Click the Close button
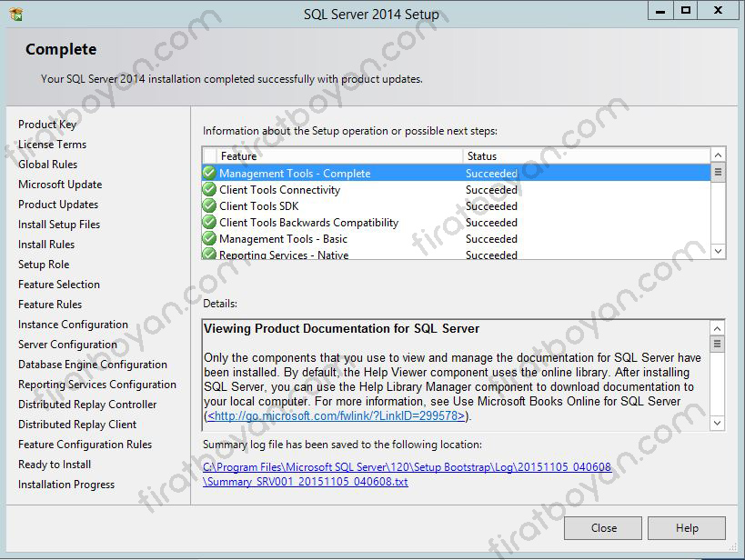 [603, 527]
